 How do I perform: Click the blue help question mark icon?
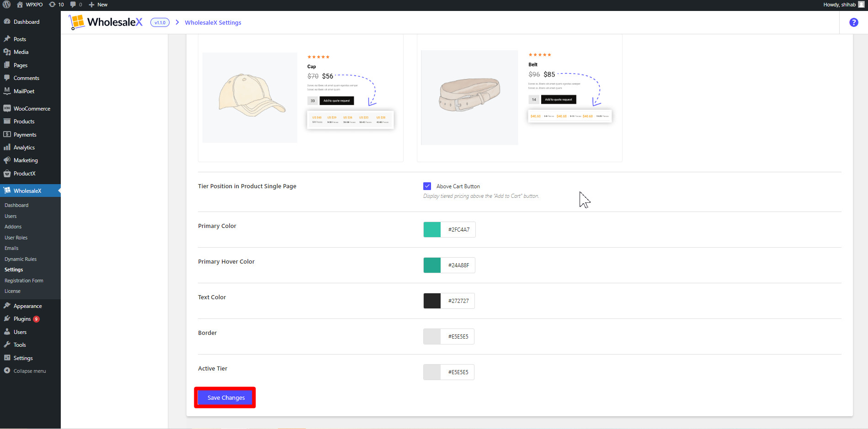point(853,22)
